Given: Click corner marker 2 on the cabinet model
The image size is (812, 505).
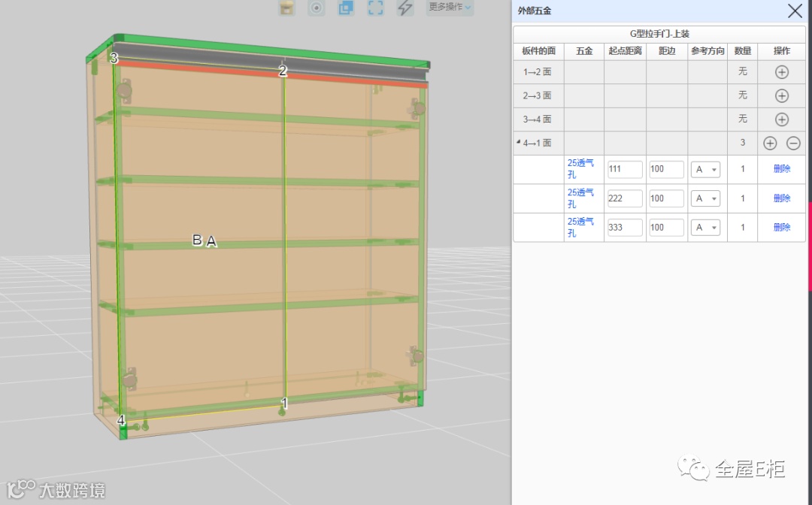Looking at the screenshot, I should 283,71.
